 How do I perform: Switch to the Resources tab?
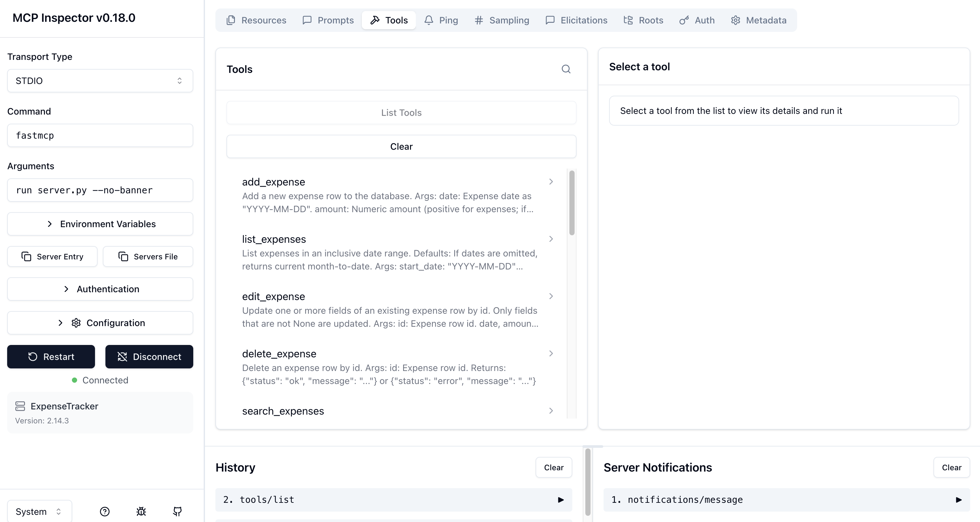256,20
